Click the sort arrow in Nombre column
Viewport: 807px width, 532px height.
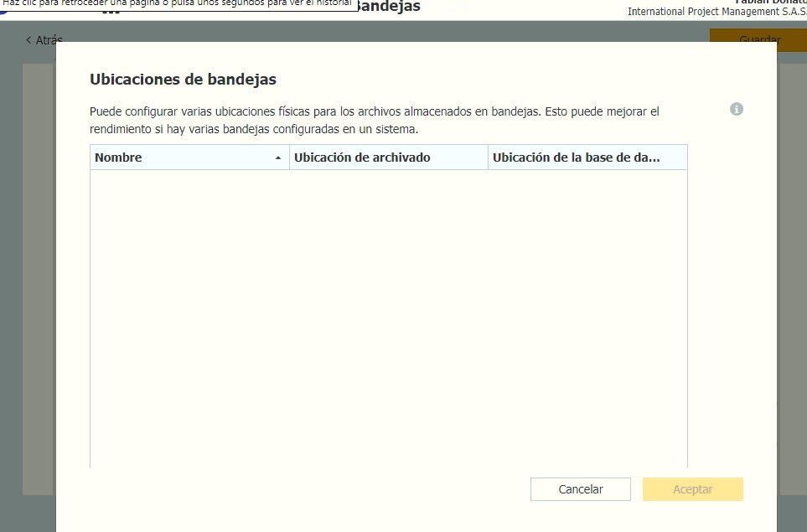pyautogui.click(x=278, y=158)
